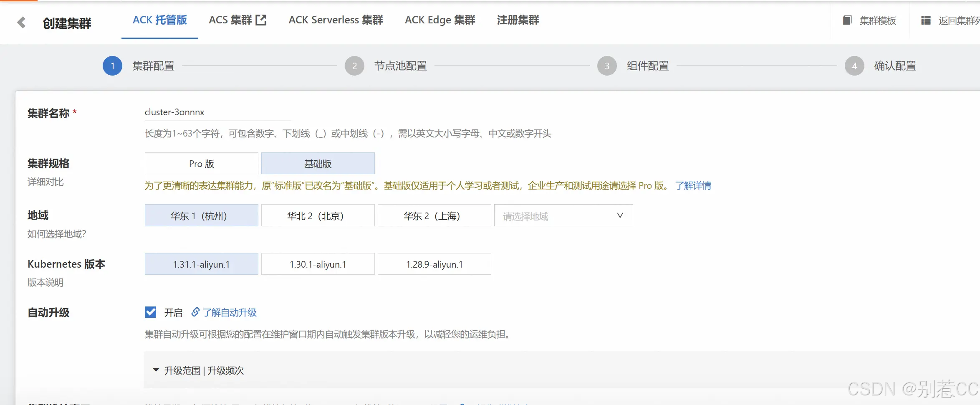Select region 华北 2 (北京)
980x405 pixels.
(318, 215)
